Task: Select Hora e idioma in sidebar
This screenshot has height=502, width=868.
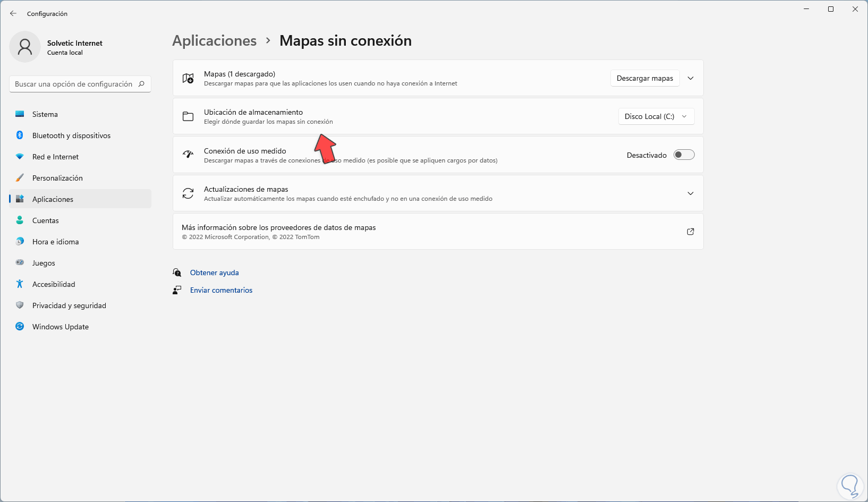Action: [55, 242]
